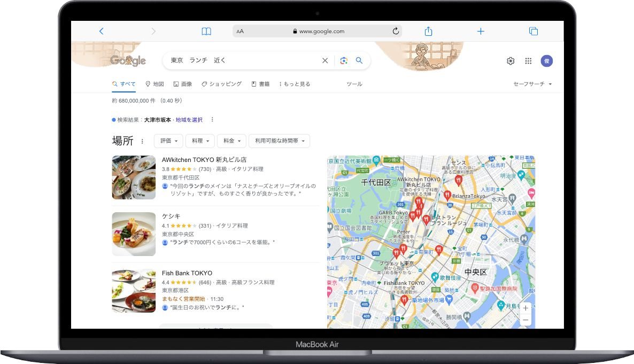Click the 中央区 label on the map
This screenshot has height=364, width=634.
476,272
